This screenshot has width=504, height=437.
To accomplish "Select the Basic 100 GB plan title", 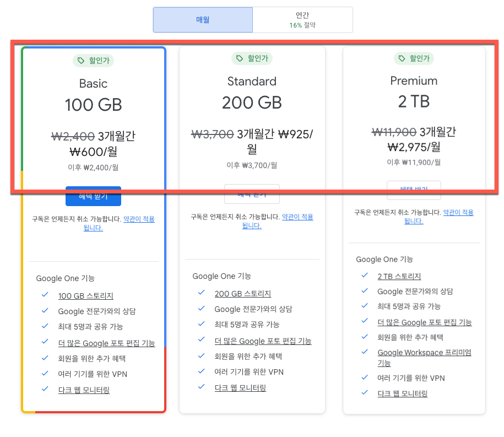I will click(x=93, y=95).
